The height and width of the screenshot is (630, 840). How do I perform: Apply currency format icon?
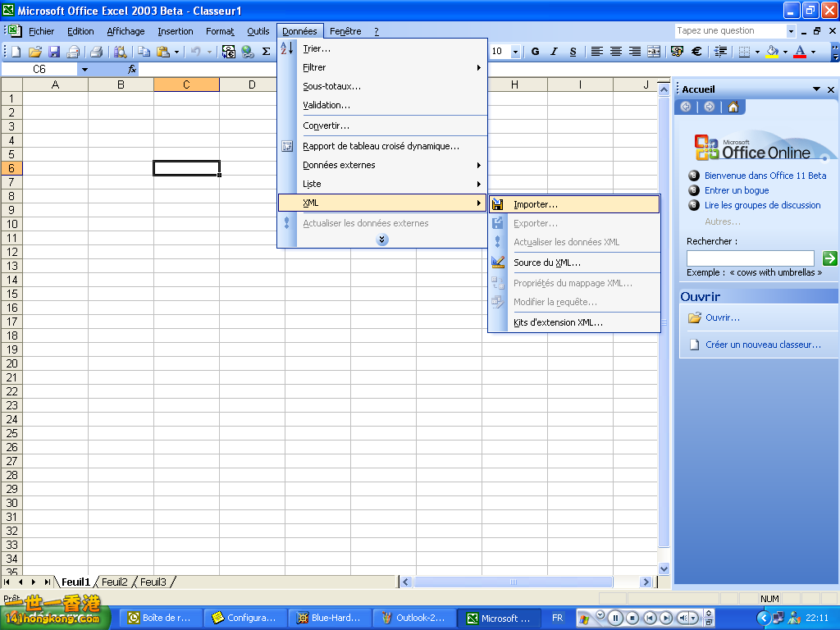click(677, 52)
